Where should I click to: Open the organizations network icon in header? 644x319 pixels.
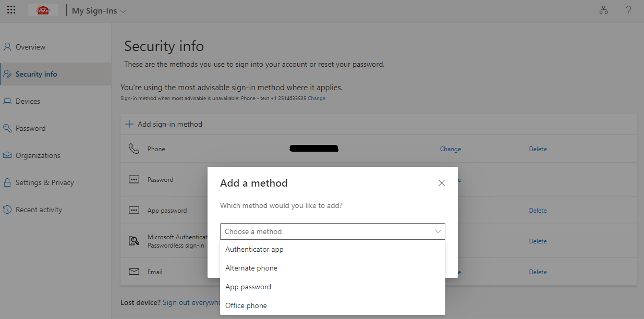(x=604, y=10)
